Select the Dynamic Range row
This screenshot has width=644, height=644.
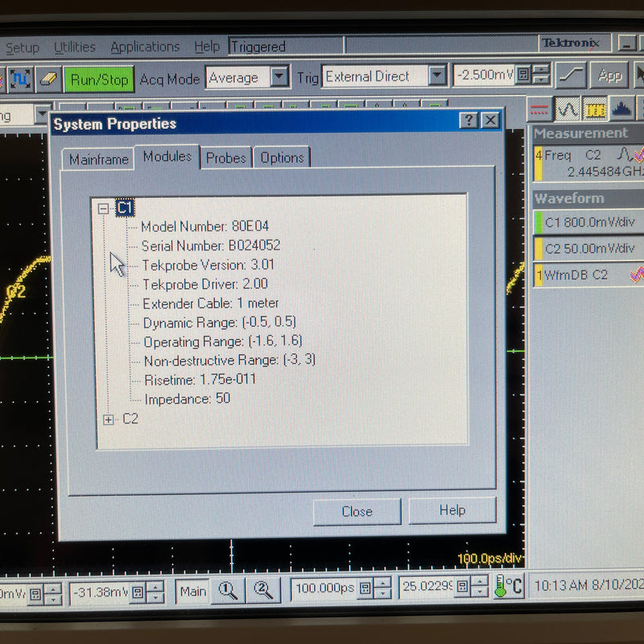(x=220, y=323)
